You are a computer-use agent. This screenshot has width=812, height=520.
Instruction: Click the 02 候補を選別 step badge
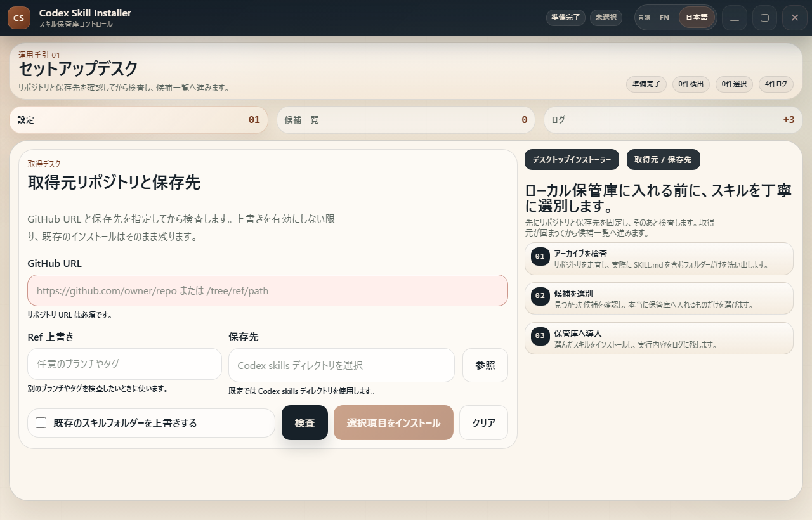[540, 296]
